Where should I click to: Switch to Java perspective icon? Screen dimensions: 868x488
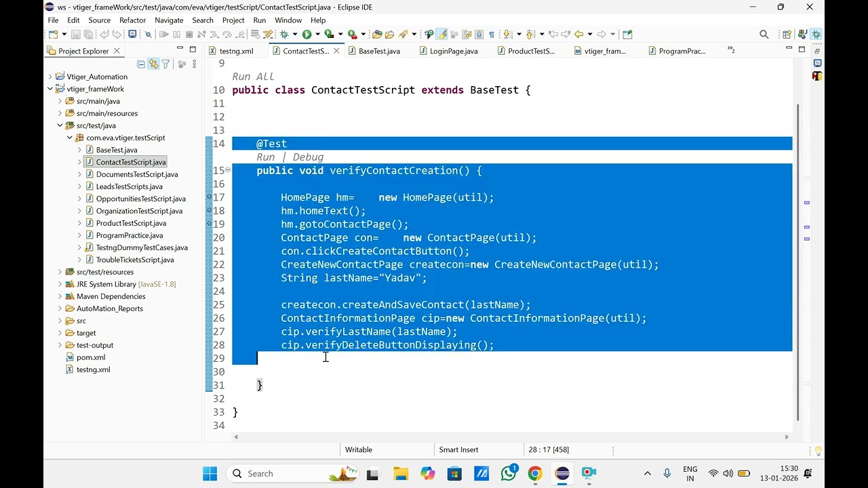tap(803, 34)
